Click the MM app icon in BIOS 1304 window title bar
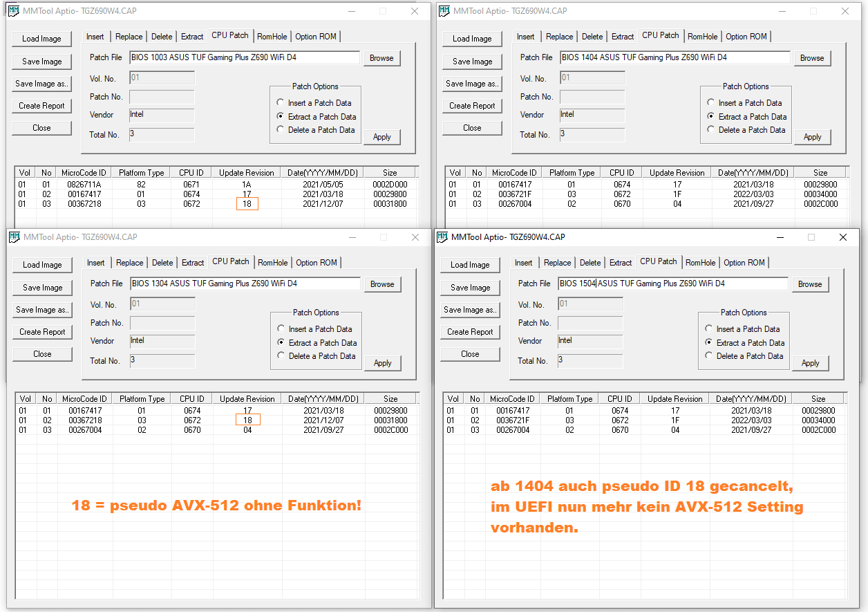Image resolution: width=868 pixels, height=612 pixels. click(14, 237)
